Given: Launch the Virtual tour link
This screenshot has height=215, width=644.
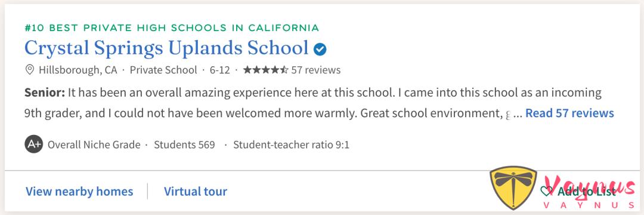Looking at the screenshot, I should [x=196, y=192].
